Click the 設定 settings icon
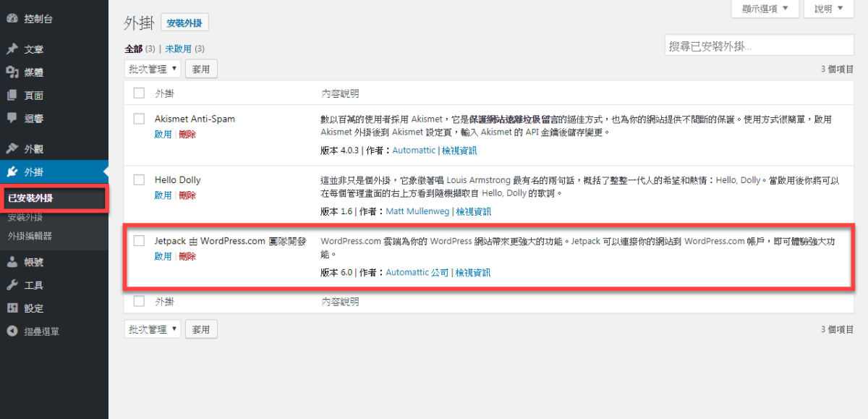This screenshot has width=868, height=419. [x=12, y=308]
